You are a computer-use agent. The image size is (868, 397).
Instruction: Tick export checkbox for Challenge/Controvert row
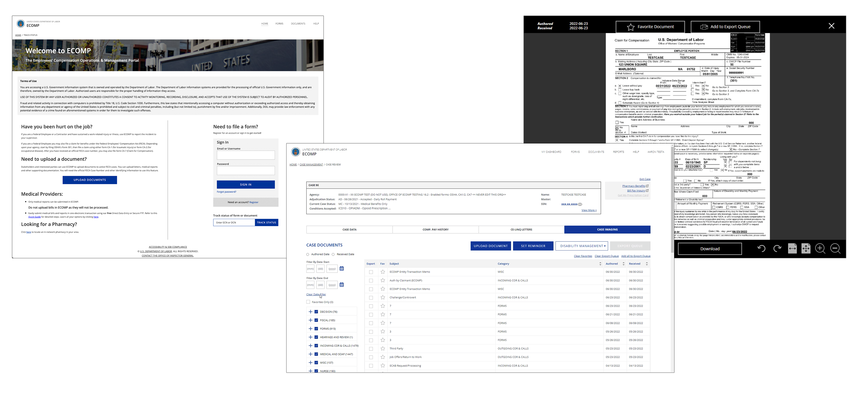(371, 298)
